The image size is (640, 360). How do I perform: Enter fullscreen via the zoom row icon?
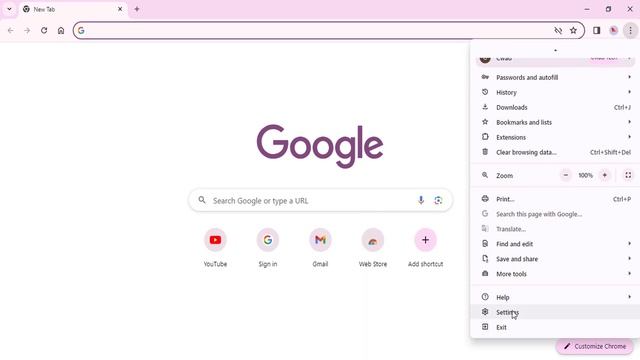click(x=628, y=176)
